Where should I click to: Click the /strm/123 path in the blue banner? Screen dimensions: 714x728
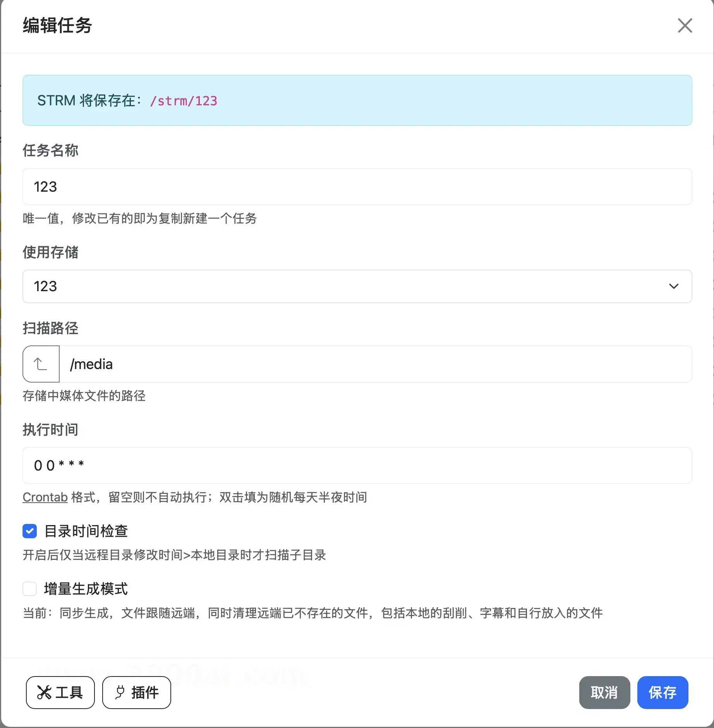(184, 101)
